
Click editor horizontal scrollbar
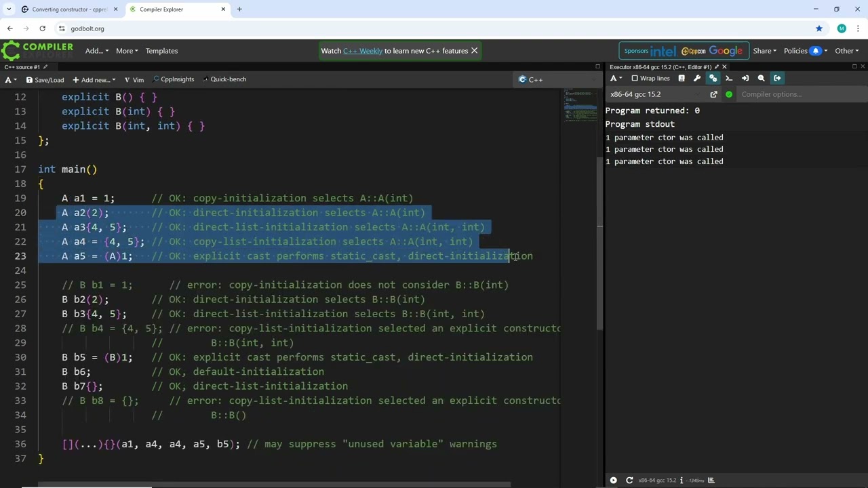[274, 485]
